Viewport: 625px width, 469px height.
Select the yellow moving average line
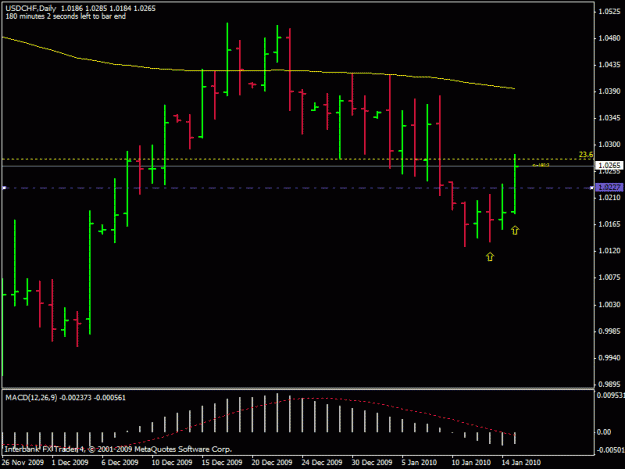point(258,71)
